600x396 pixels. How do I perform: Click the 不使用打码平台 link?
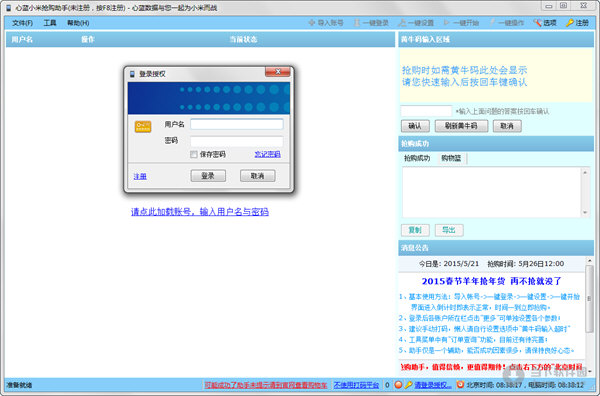[x=356, y=385]
